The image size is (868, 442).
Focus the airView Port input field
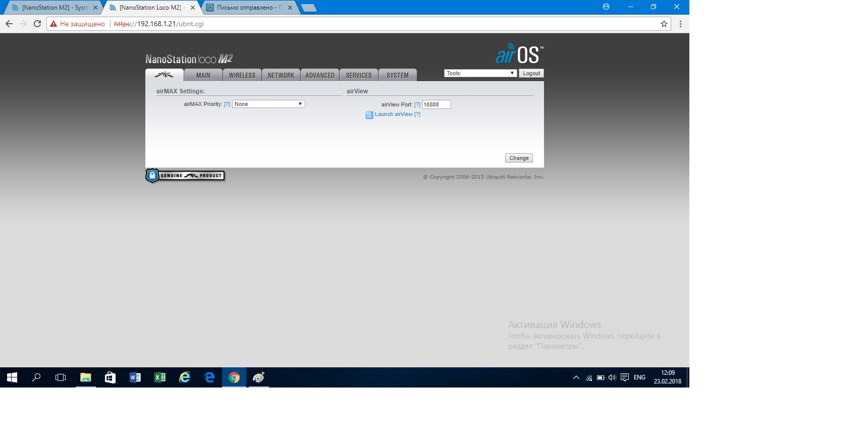[x=437, y=104]
